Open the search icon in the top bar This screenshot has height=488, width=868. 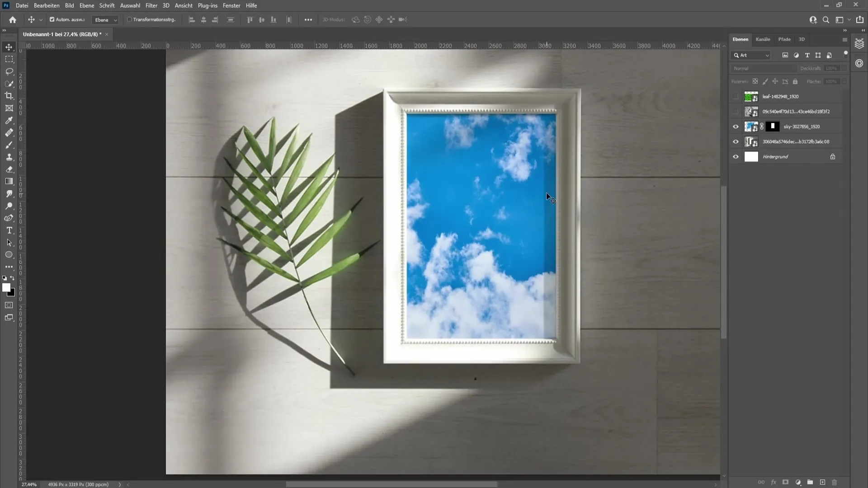click(826, 19)
